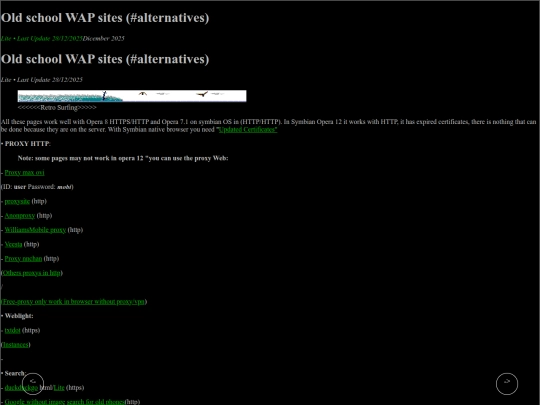Open the proxysite link

coord(17,201)
